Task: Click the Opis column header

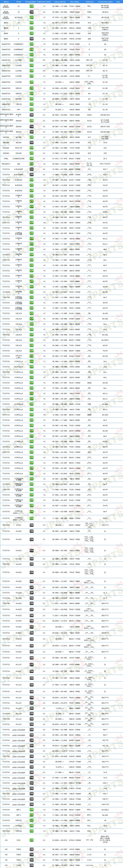Action: click(118, 2)
